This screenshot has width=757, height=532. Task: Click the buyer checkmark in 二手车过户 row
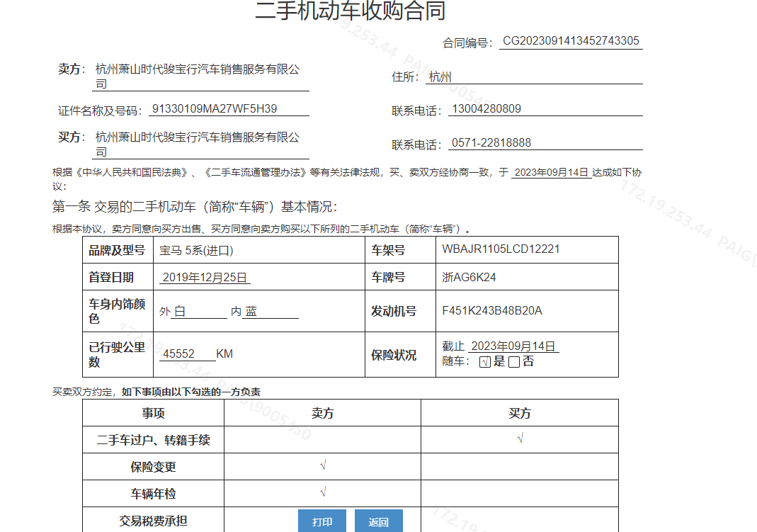click(520, 438)
